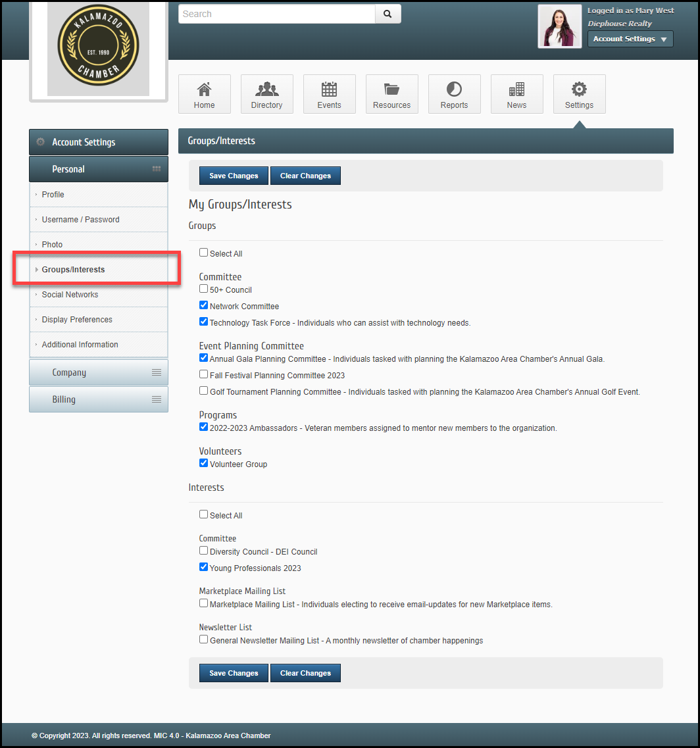
Task: Expand the Billing sidebar section
Action: pyautogui.click(x=99, y=399)
